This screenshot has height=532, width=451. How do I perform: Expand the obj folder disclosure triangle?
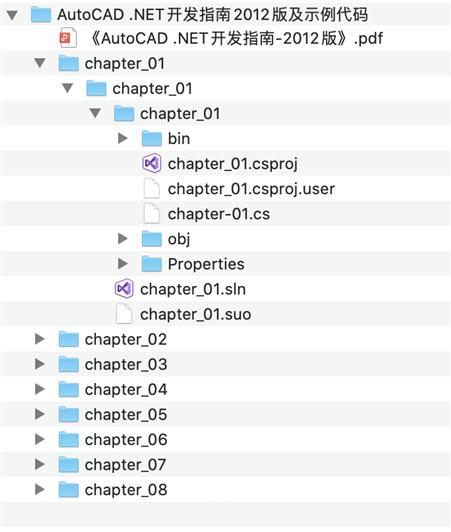tap(123, 239)
